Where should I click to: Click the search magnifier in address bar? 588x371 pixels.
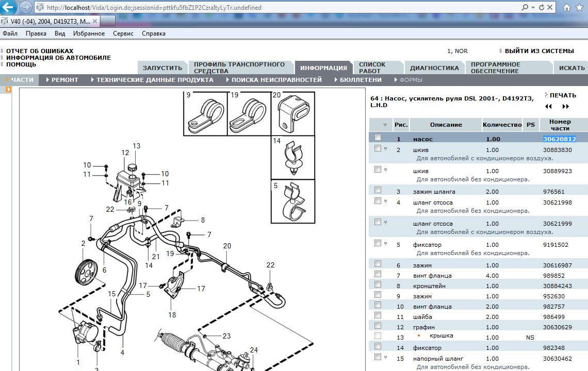[525, 7]
